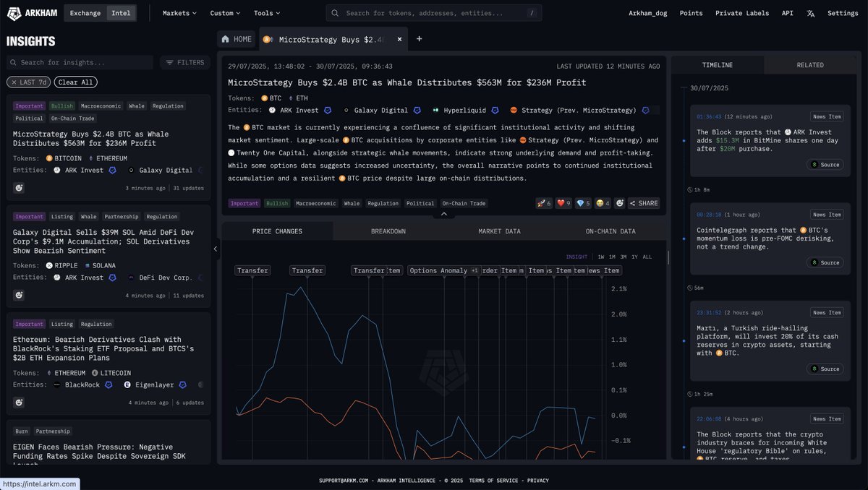The image size is (868, 490).
Task: Switch to MARKET DATA tab
Action: click(x=499, y=231)
